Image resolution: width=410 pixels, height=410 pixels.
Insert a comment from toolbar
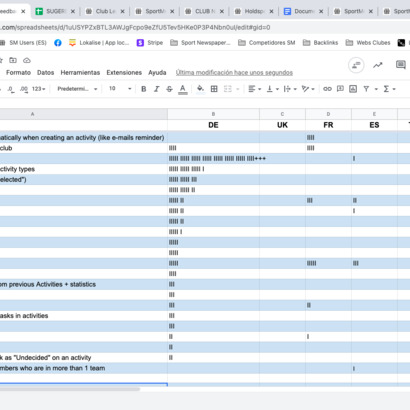(x=340, y=89)
